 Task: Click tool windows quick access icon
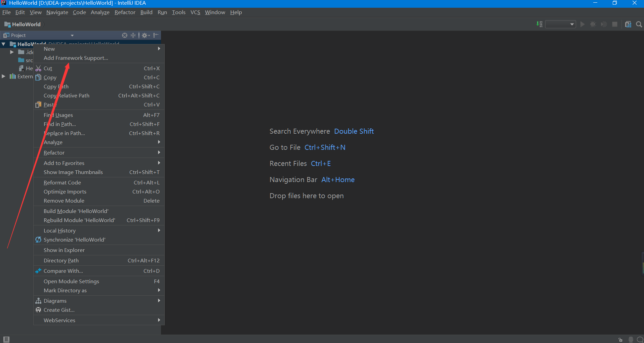click(6, 339)
